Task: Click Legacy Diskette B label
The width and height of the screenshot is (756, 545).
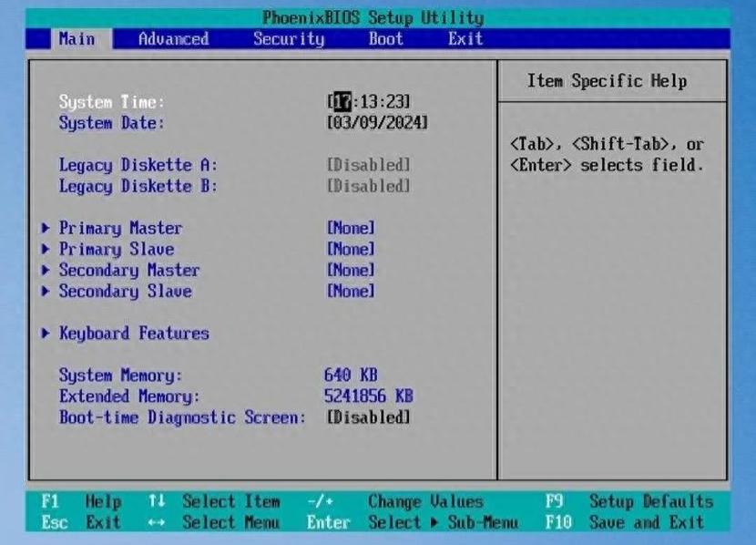Action: (138, 186)
